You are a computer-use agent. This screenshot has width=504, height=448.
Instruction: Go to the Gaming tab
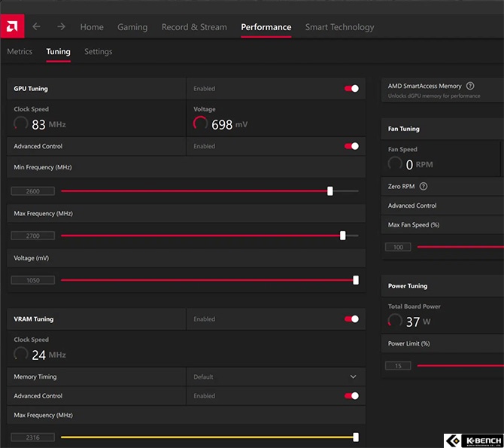click(132, 27)
